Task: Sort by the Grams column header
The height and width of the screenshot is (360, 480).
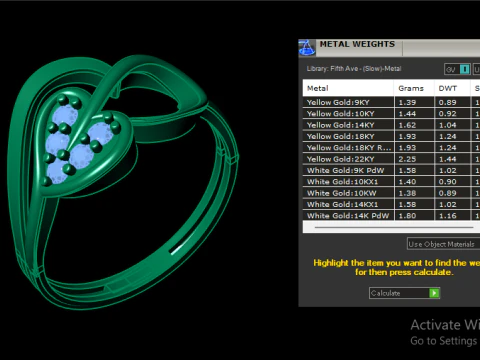Action: pos(414,88)
